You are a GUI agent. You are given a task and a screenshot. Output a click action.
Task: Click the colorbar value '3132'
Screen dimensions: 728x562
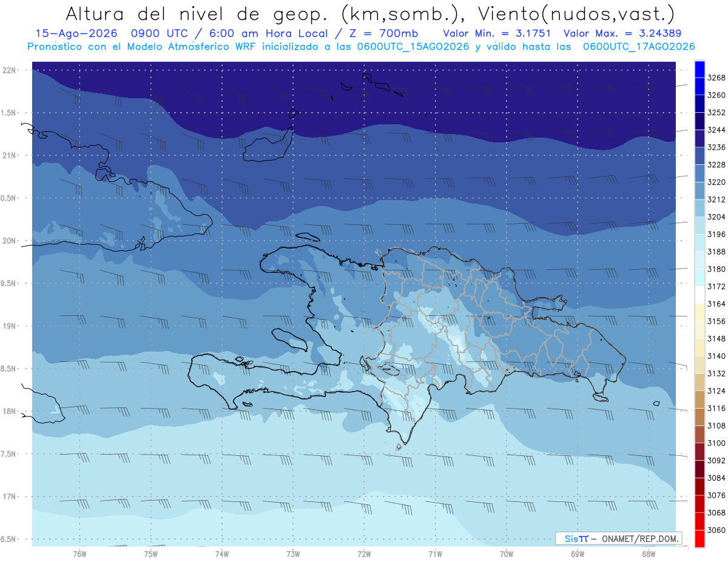point(716,373)
